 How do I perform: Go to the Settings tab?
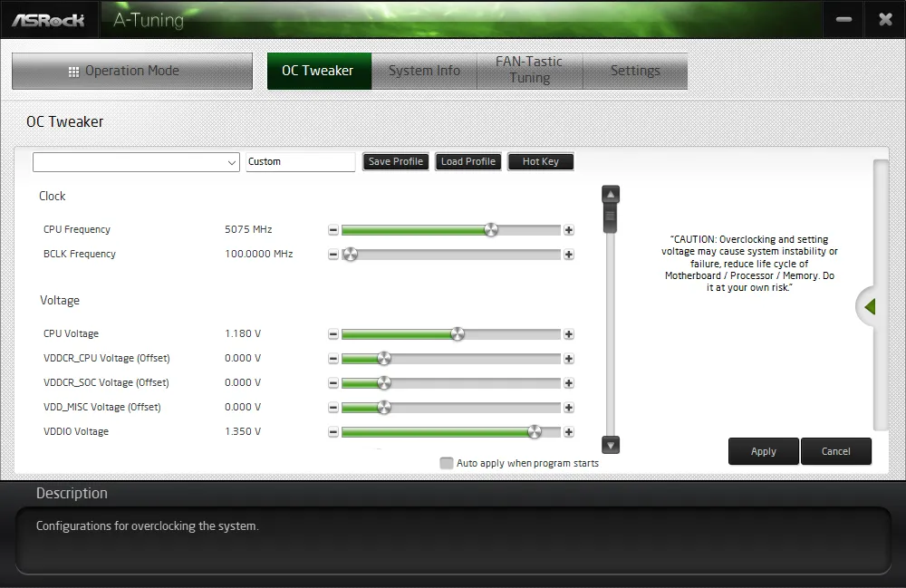[x=635, y=71]
